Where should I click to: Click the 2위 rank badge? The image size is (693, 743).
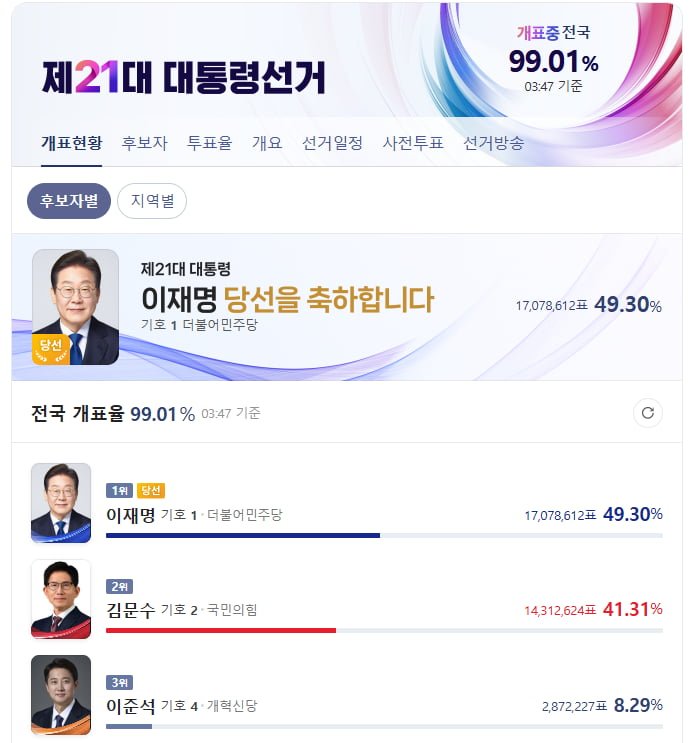(119, 587)
